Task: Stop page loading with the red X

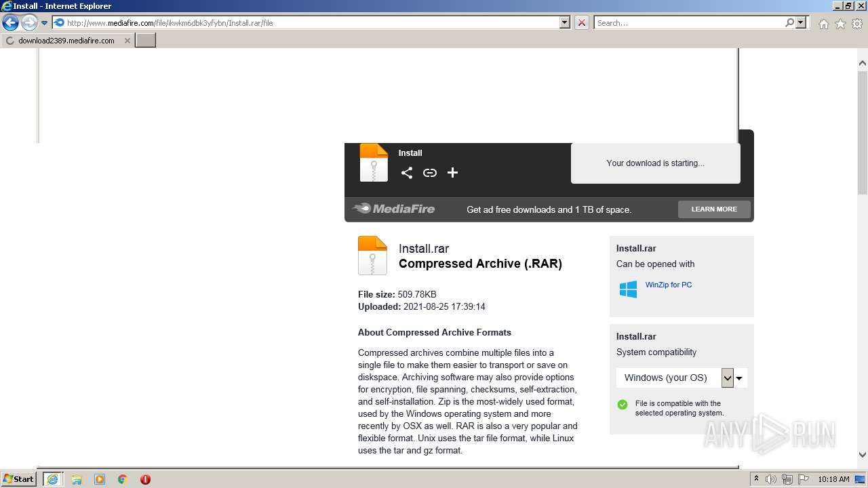Action: coord(582,23)
